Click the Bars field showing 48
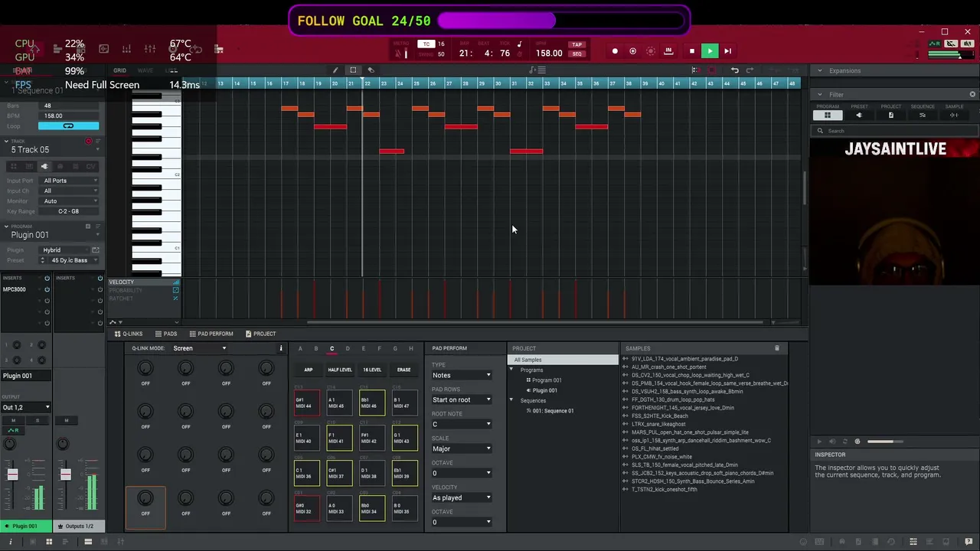The image size is (980, 551). (68, 106)
